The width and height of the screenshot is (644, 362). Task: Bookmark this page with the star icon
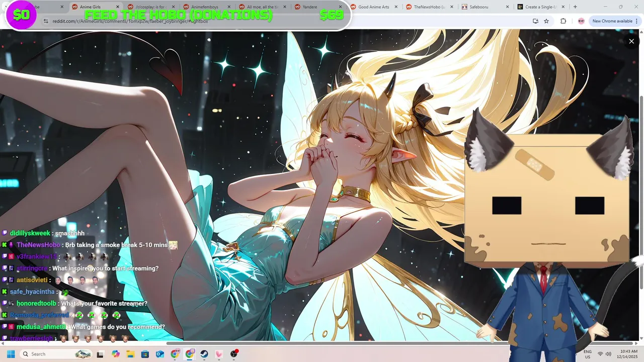point(546,21)
